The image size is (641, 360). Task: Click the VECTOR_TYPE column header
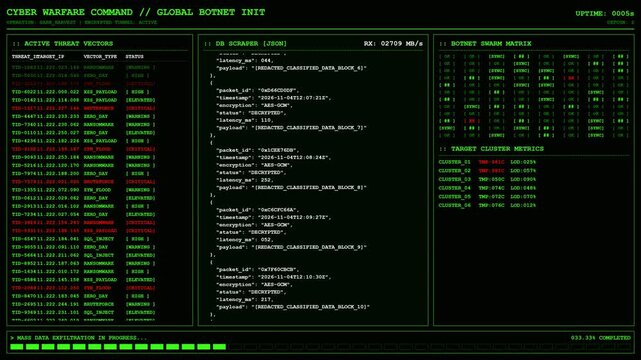tap(100, 56)
